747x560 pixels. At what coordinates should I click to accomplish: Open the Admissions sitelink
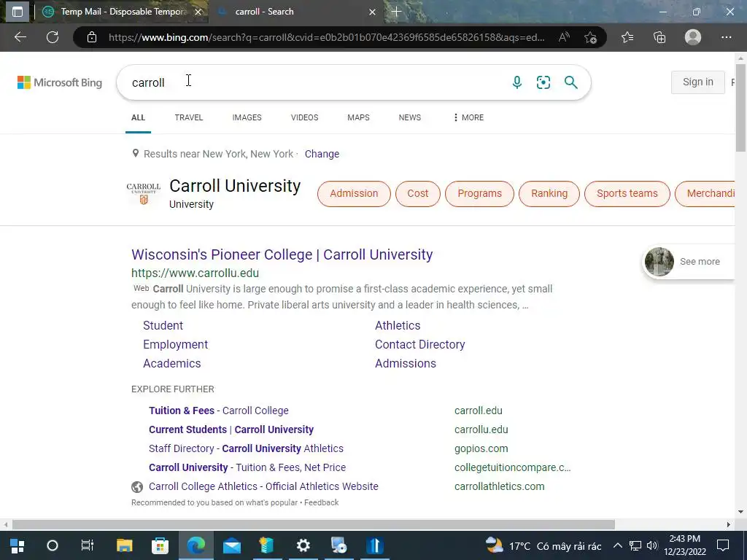(406, 363)
